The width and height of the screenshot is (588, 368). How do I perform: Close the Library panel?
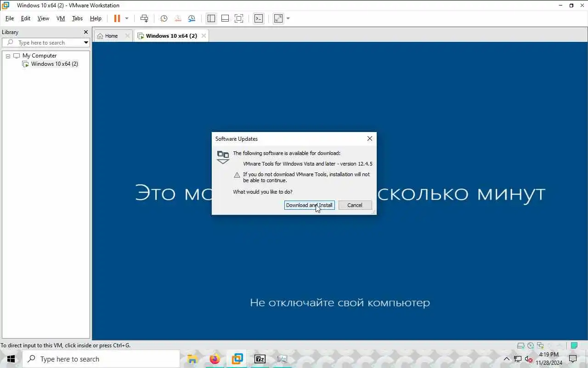tap(85, 32)
